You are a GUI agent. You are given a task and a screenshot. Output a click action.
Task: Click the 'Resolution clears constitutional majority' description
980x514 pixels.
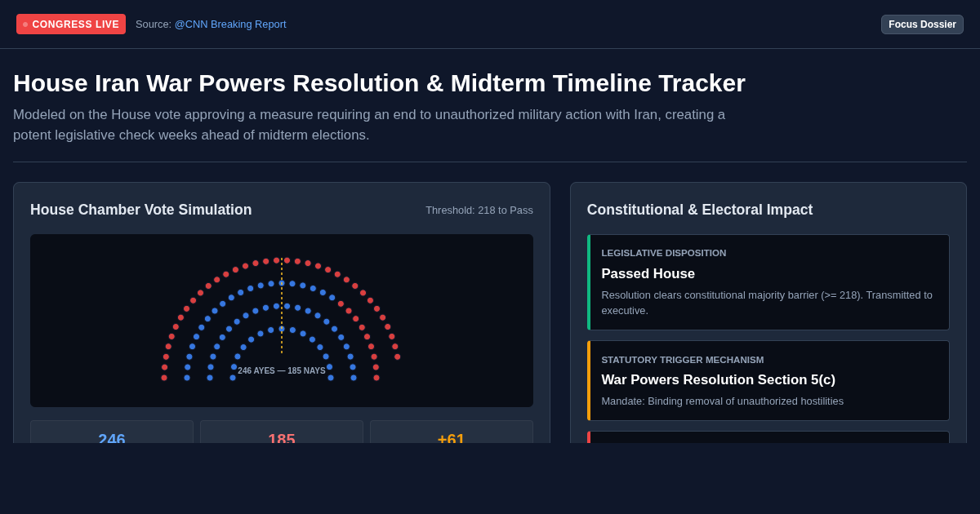(x=767, y=303)
